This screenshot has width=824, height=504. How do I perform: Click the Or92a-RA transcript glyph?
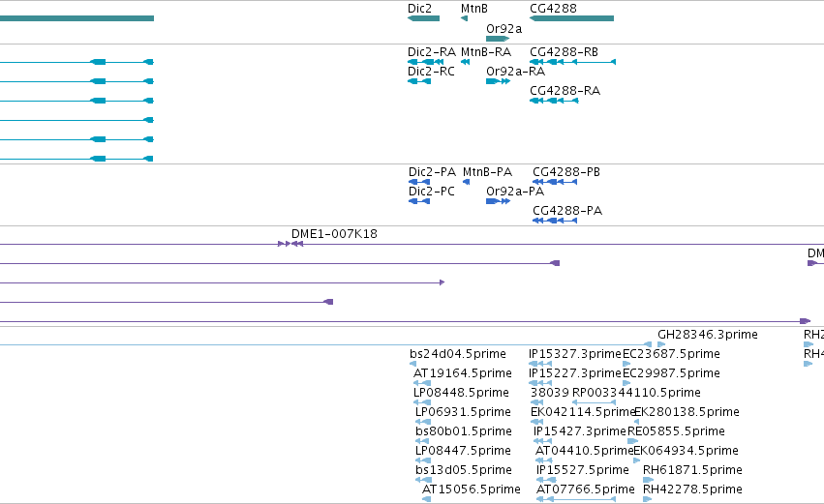499,81
